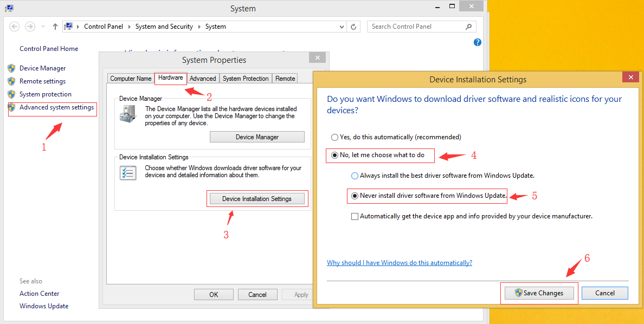Click the Device Installation Settings checklist icon
The width and height of the screenshot is (644, 324).
coord(127,172)
